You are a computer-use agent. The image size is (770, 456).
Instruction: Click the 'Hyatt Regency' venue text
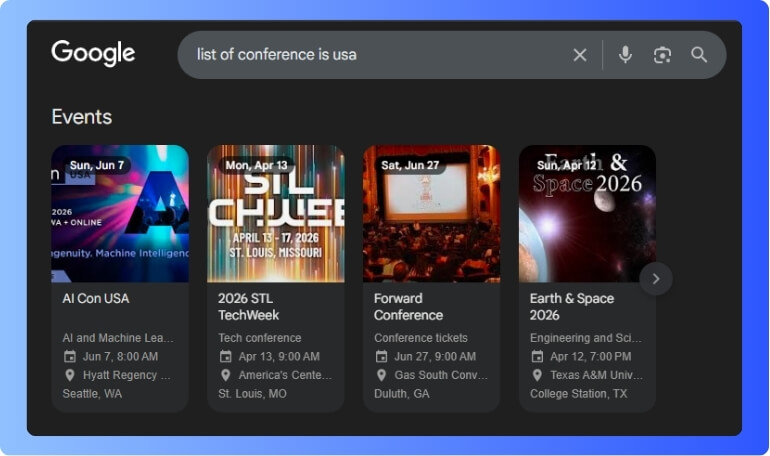click(x=127, y=375)
